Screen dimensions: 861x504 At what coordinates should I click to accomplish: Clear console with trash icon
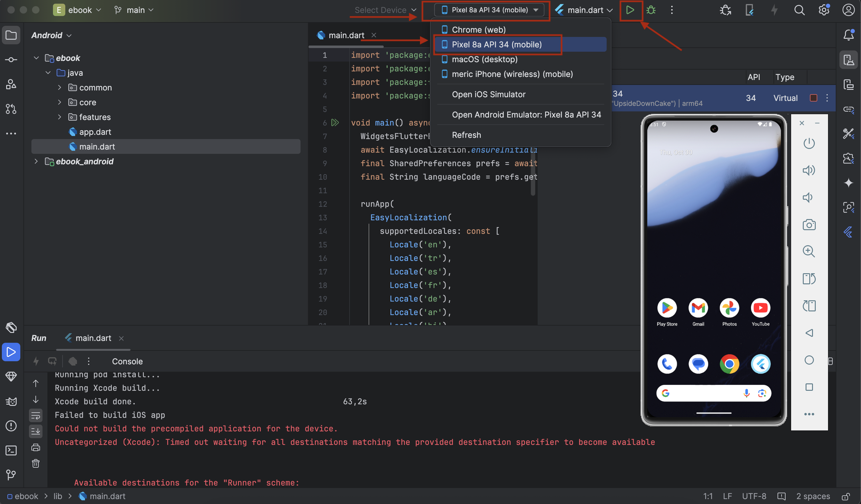tap(35, 463)
